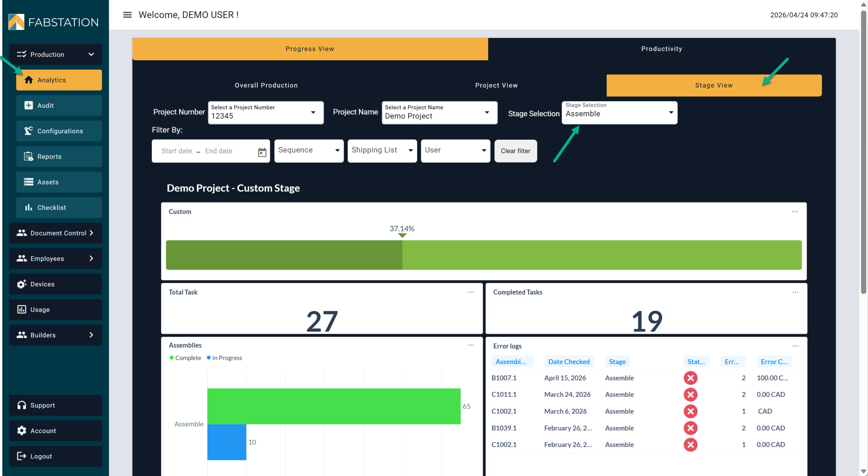Expand Document Control menu
868x476 pixels.
click(x=55, y=233)
